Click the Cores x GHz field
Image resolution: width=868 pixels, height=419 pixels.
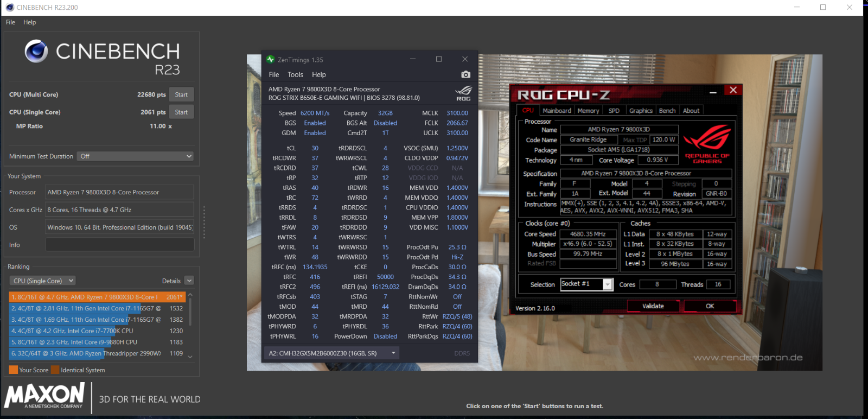point(119,210)
